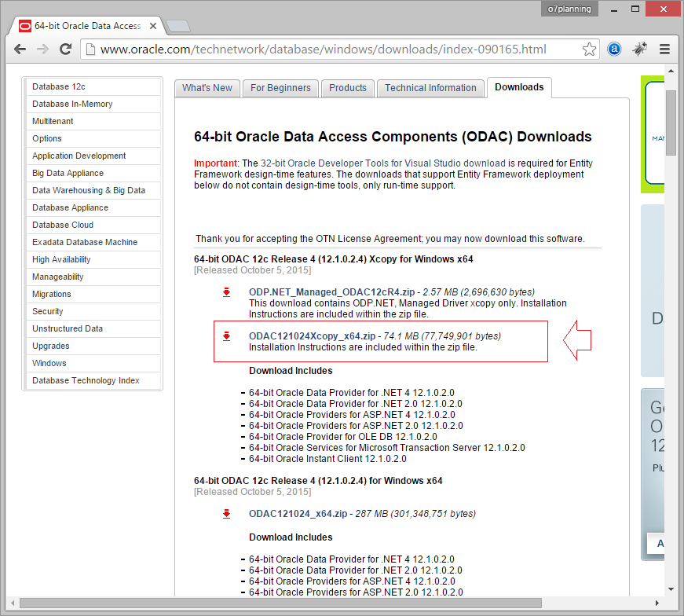Maximize the Chrome window
The height and width of the screenshot is (616, 684).
click(x=635, y=9)
